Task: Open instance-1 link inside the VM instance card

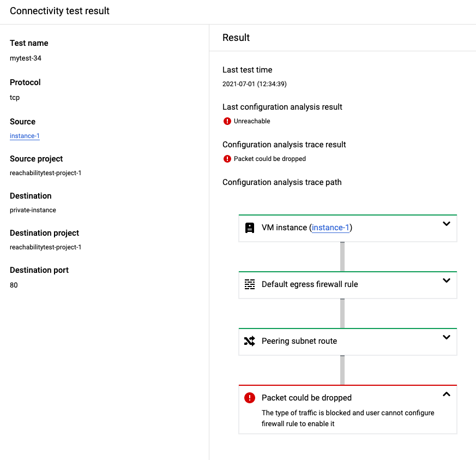Action: [330, 228]
